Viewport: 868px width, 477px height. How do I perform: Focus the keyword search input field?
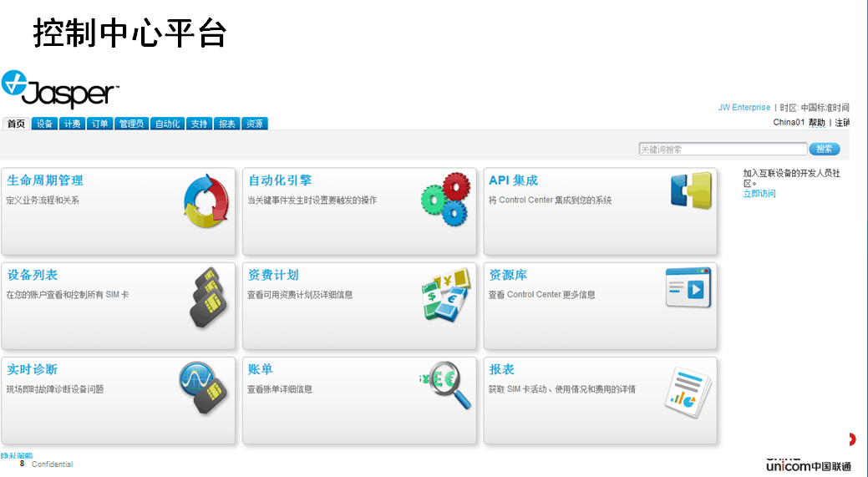[723, 150]
